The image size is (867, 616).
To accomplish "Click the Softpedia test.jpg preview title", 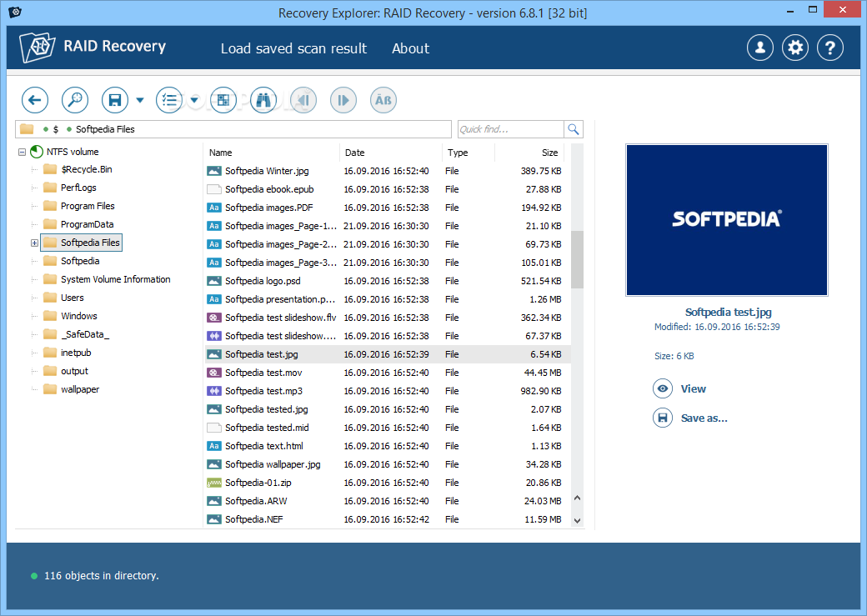I will point(729,313).
